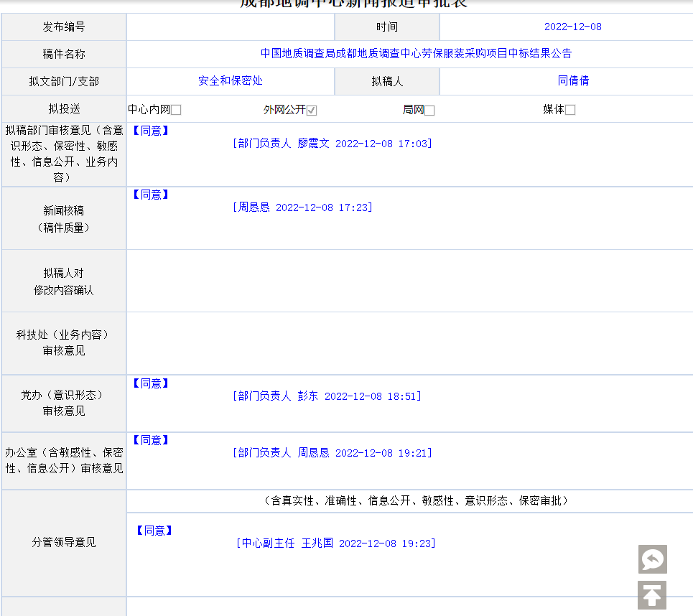Click the reply speech-bubble icon
Screen dimensions: 693x616
click(x=652, y=559)
